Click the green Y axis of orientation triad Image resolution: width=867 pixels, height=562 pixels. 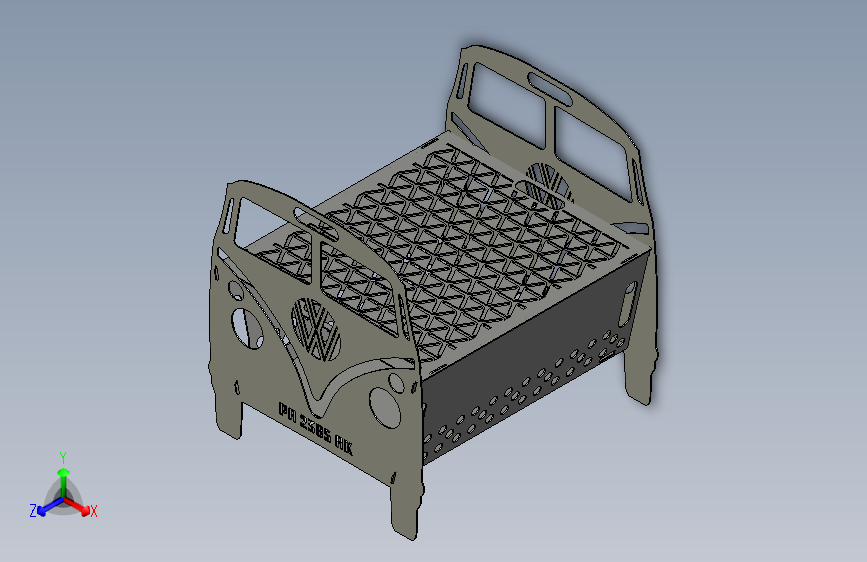[64, 481]
